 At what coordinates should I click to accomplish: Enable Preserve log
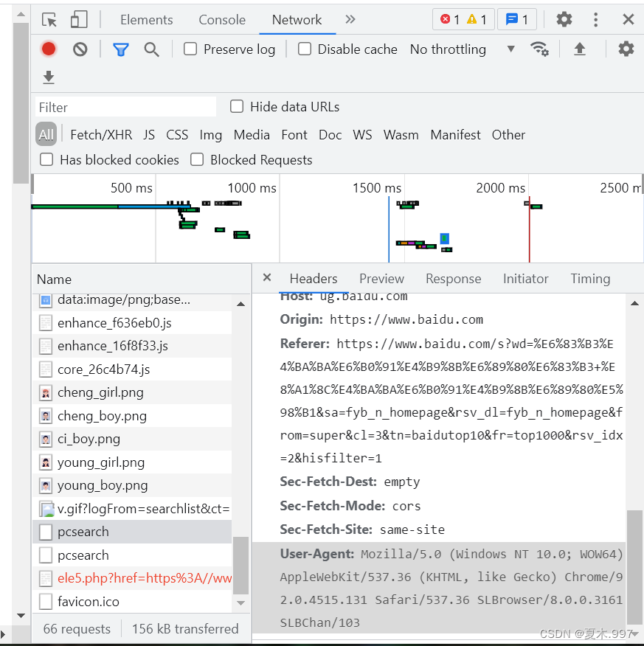pyautogui.click(x=190, y=49)
